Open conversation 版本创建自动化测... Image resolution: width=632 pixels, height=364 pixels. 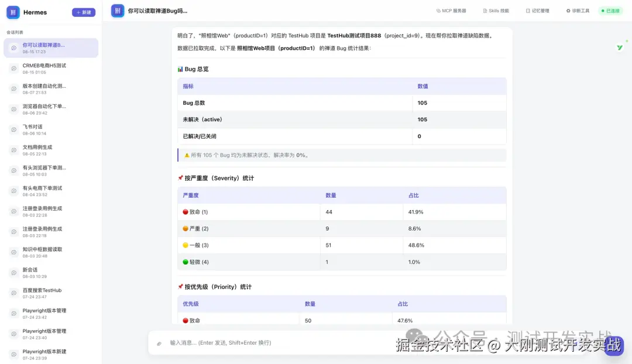point(51,89)
